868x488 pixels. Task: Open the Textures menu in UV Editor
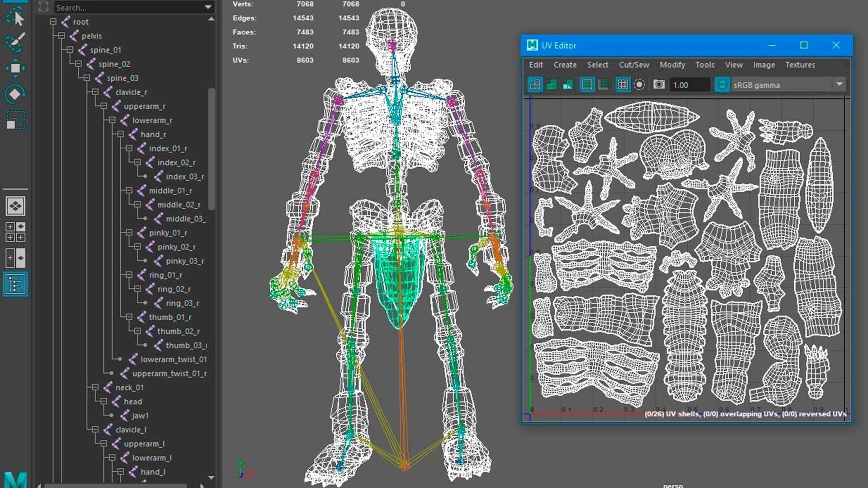800,65
